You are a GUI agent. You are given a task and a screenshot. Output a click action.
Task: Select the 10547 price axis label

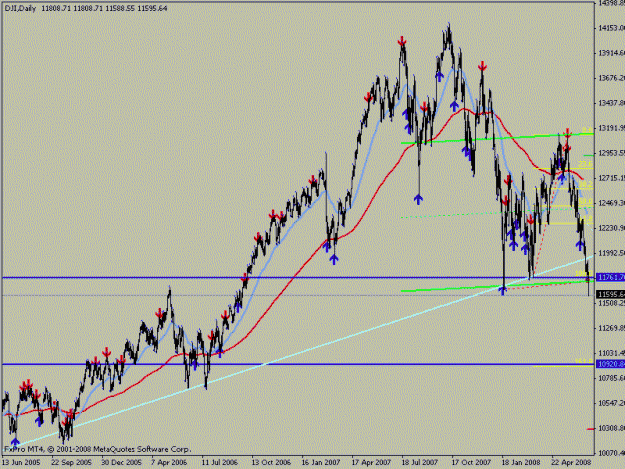611,403
